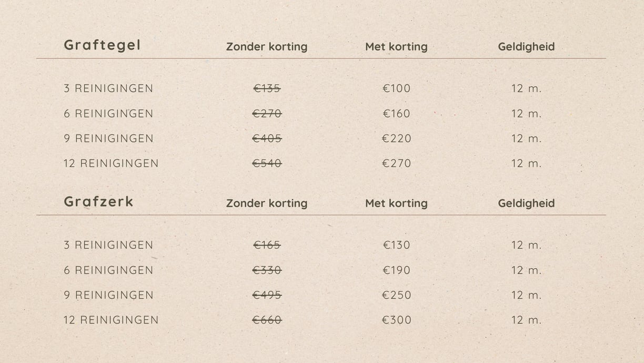Click the Grafzerk discounted price €250
Image resolution: width=644 pixels, height=363 pixels.
[396, 295]
